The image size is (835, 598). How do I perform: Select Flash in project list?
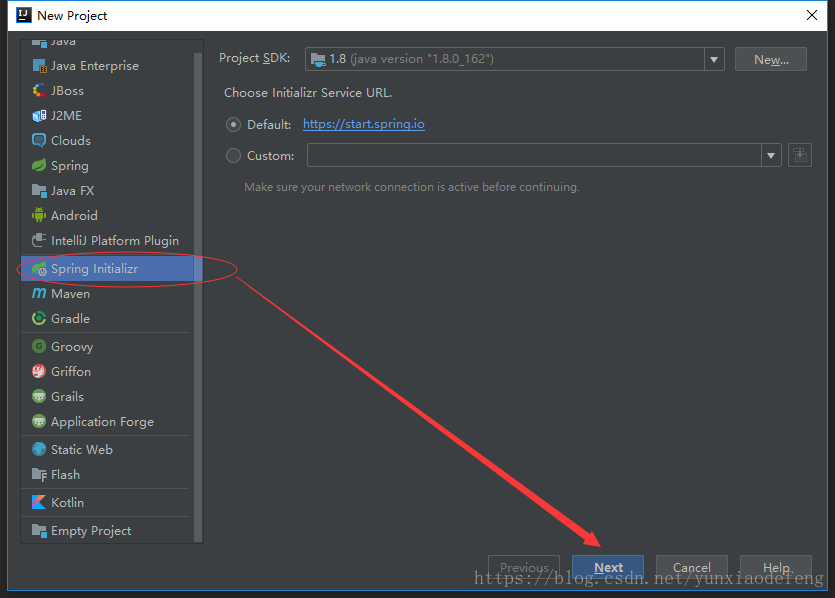[x=107, y=474]
